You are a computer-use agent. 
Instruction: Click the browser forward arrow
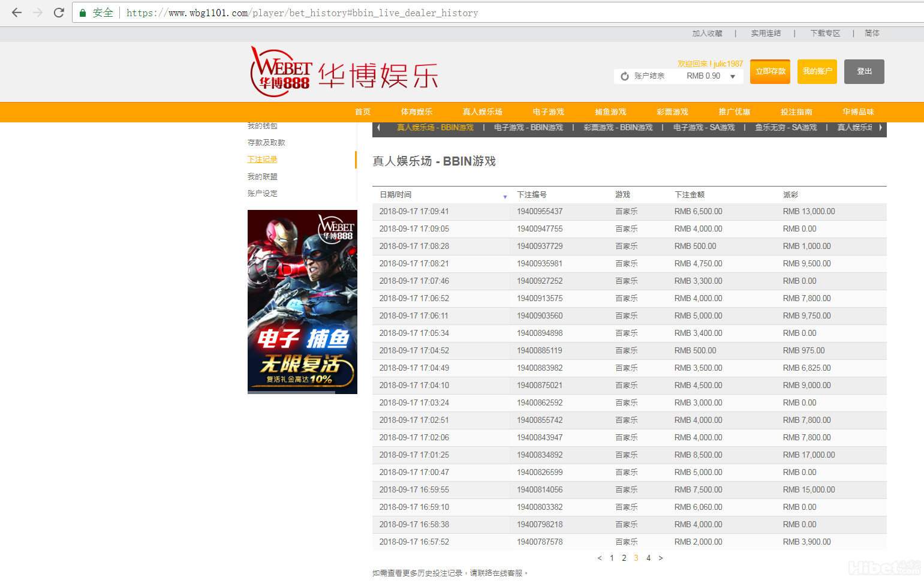click(x=38, y=13)
